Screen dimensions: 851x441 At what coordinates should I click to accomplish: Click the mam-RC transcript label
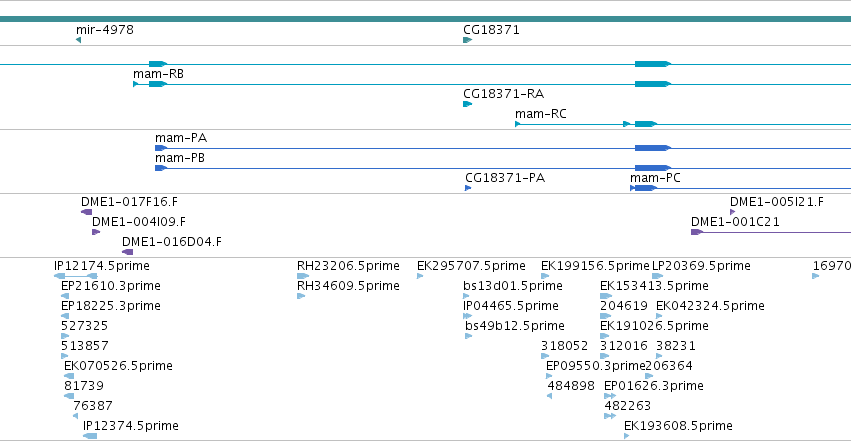click(541, 114)
